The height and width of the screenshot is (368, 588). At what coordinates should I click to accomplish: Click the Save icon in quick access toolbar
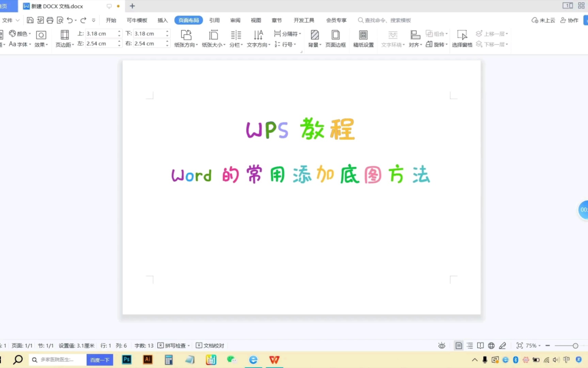[x=30, y=20]
